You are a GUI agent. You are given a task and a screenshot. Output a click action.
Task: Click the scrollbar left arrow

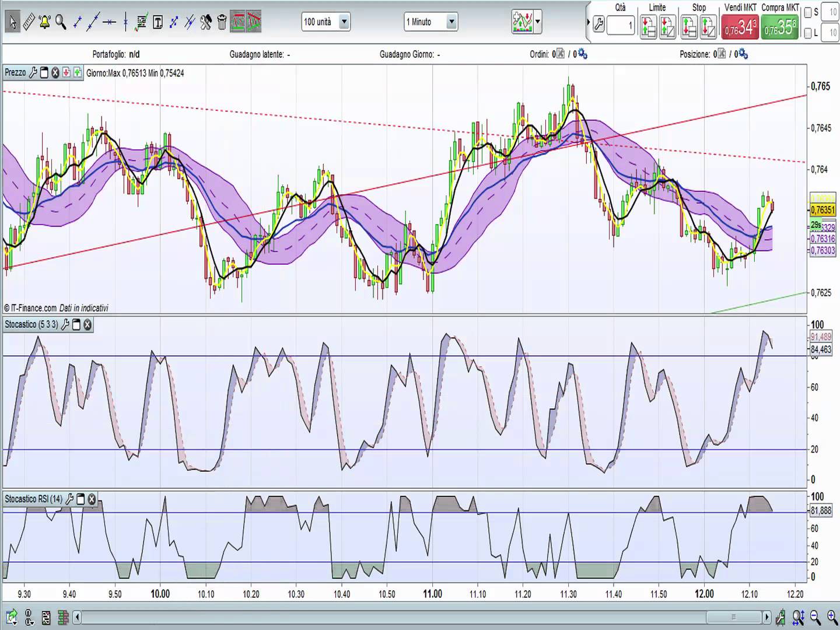tap(77, 617)
